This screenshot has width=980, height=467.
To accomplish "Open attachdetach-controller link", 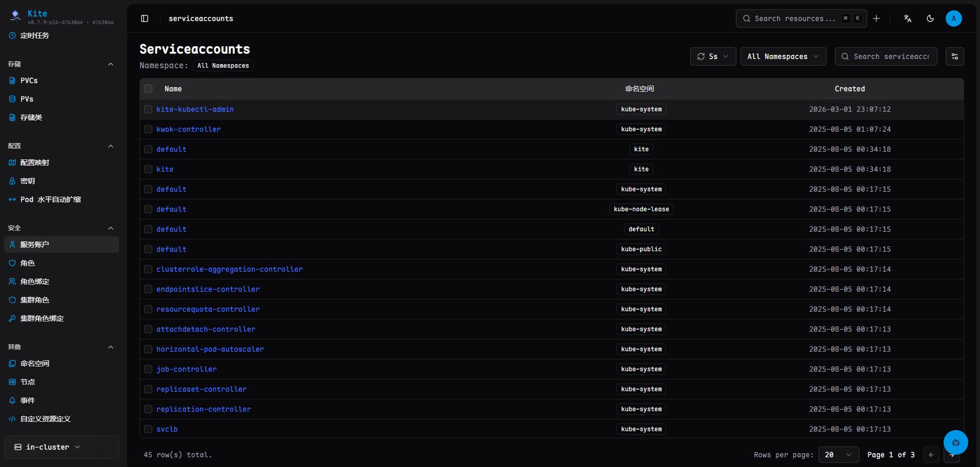I will [x=206, y=329].
